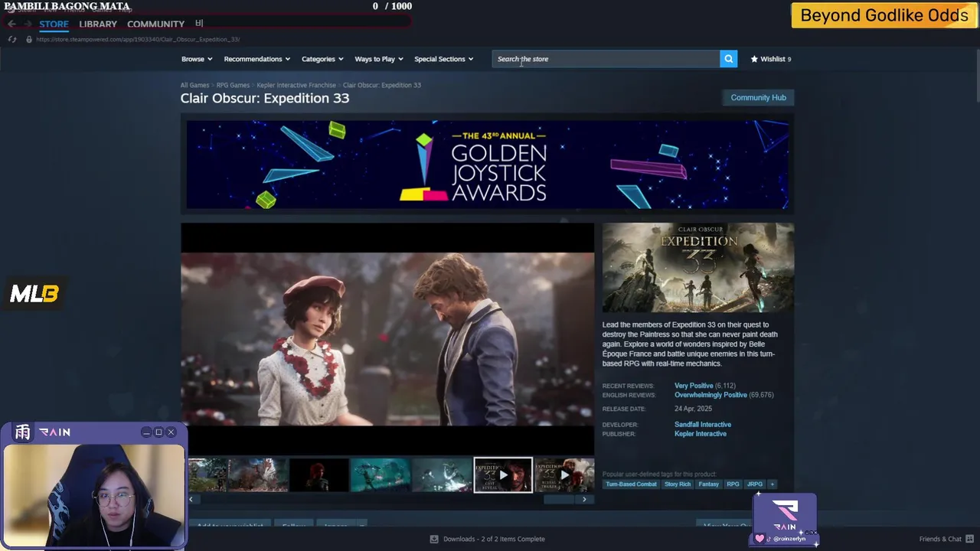Open Overwhelmingly Positive English reviews link
This screenshot has height=551, width=980.
710,395
